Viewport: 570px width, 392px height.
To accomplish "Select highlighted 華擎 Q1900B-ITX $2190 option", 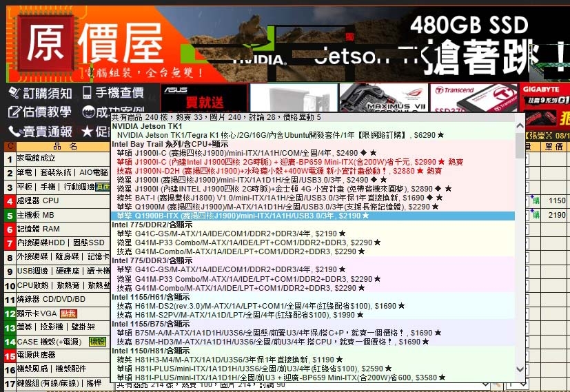I will [313, 216].
